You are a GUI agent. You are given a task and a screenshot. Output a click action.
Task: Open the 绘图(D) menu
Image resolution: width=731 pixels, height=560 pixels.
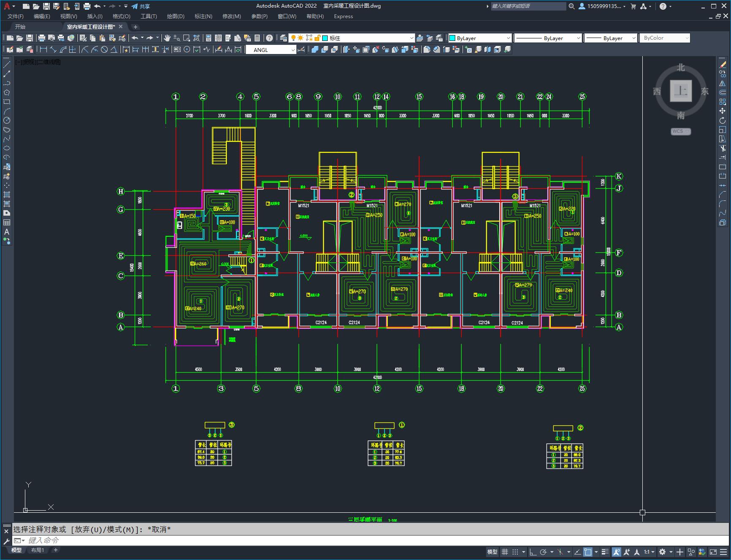[176, 16]
